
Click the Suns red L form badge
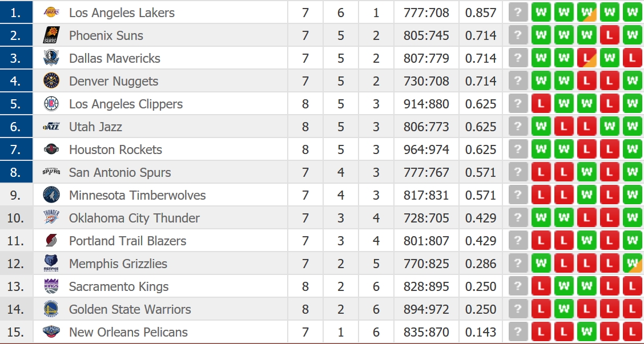point(609,35)
